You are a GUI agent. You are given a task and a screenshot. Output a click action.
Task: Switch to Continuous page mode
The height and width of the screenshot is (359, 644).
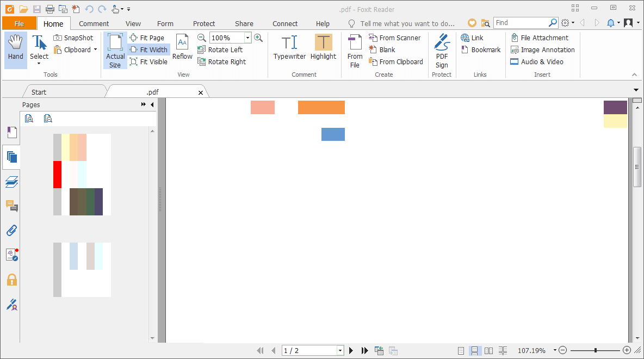click(474, 350)
